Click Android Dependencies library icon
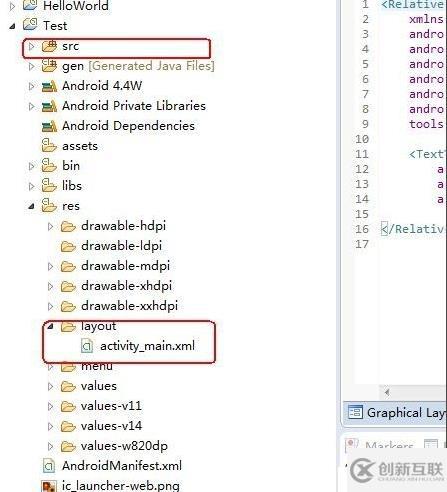This screenshot has width=447, height=492. 49,127
